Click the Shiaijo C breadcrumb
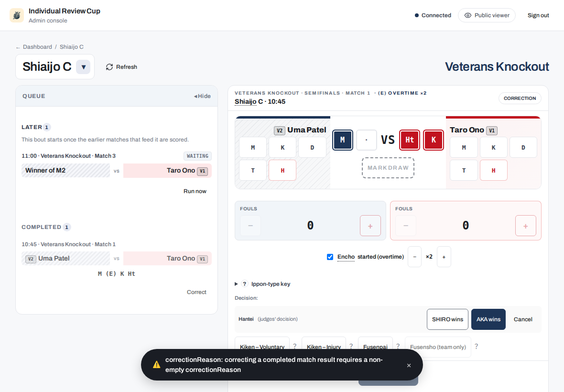 point(72,47)
